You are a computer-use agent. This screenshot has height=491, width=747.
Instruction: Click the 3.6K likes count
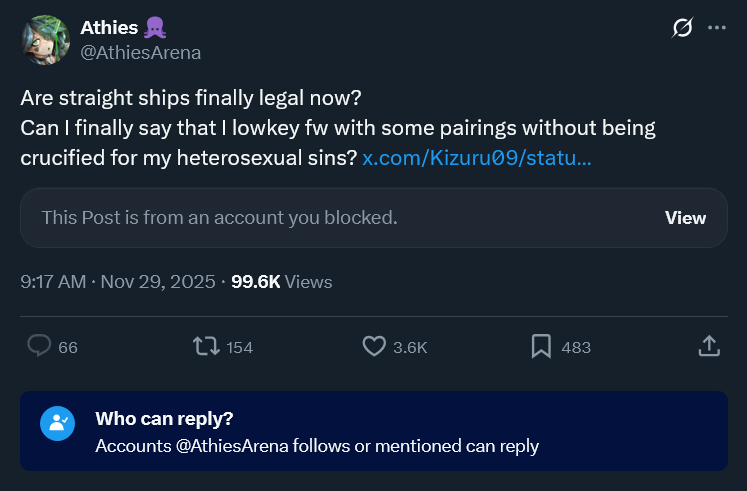click(x=410, y=348)
